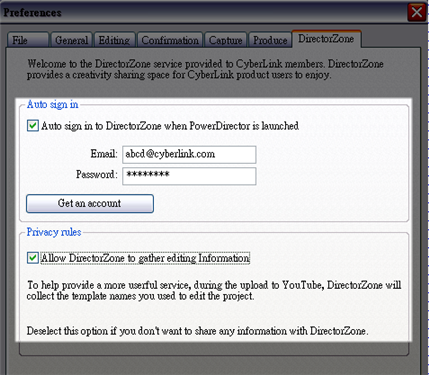Uncheck Allow DirectorZone to gather editing information
429x375 pixels.
[33, 258]
